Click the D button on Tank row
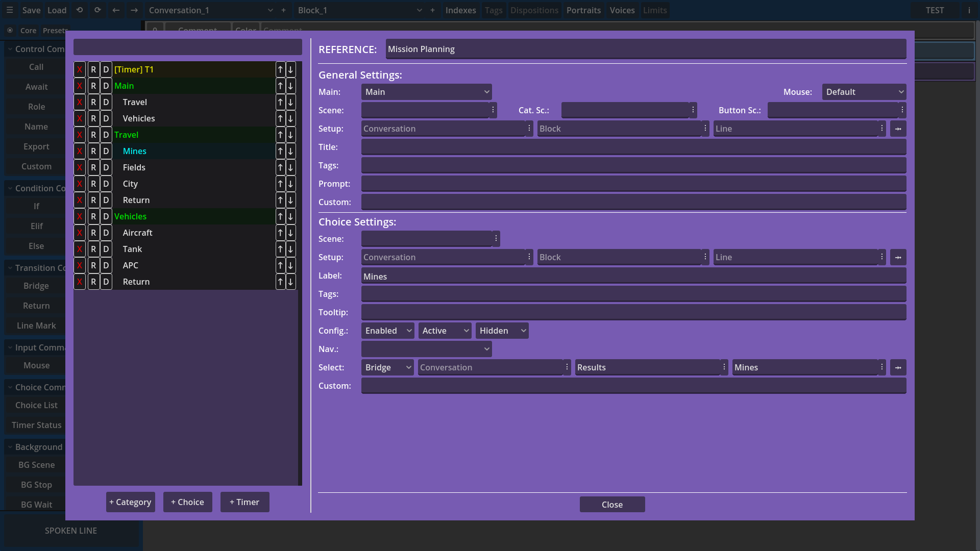 tap(106, 249)
